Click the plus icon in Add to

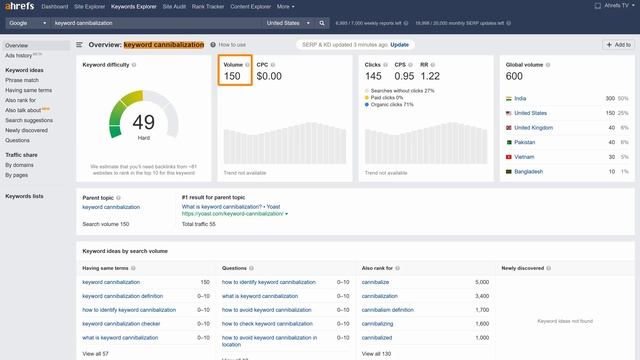tap(609, 45)
